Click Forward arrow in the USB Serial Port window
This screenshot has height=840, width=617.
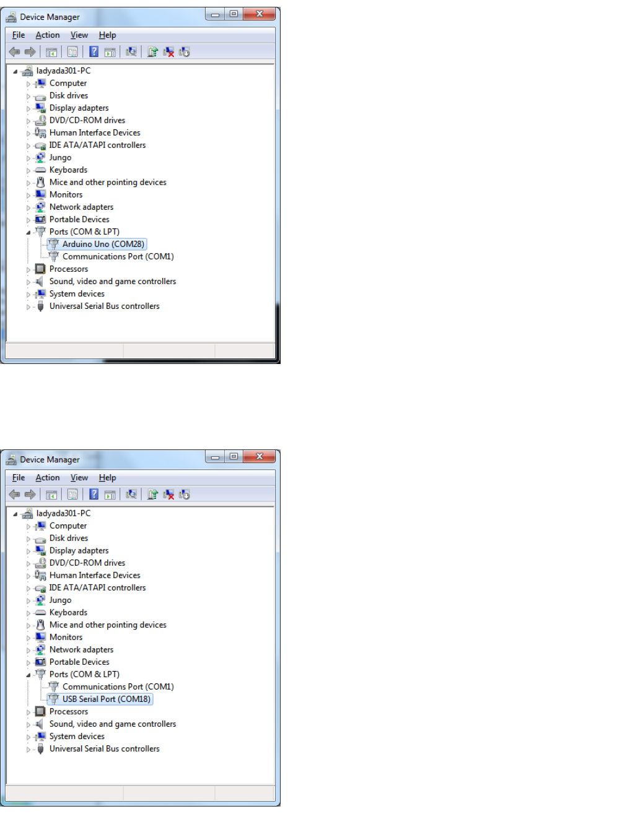click(30, 495)
